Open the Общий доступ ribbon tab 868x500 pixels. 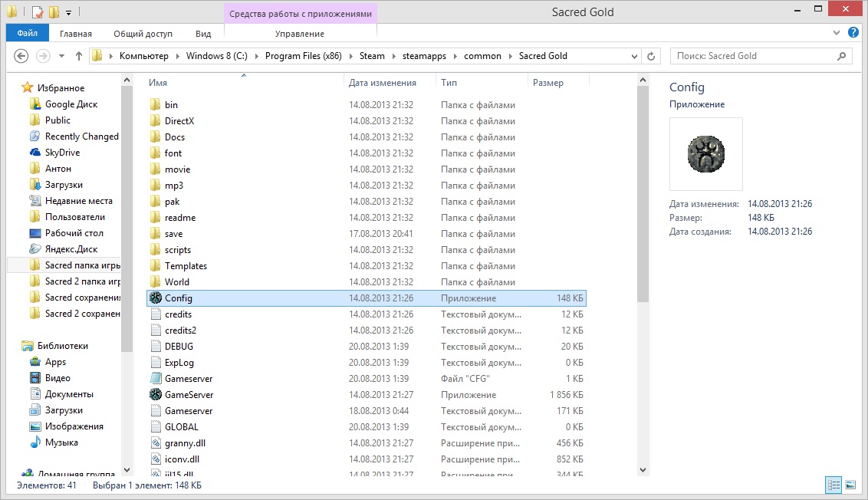[x=143, y=34]
